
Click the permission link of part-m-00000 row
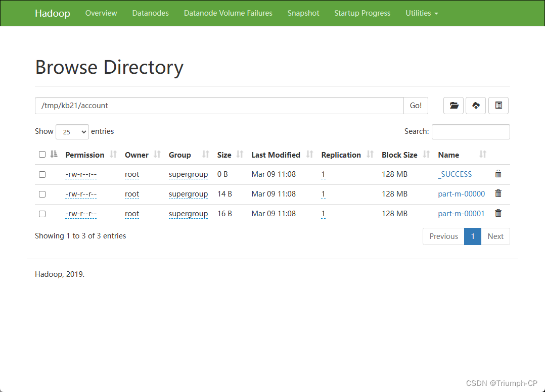(81, 194)
